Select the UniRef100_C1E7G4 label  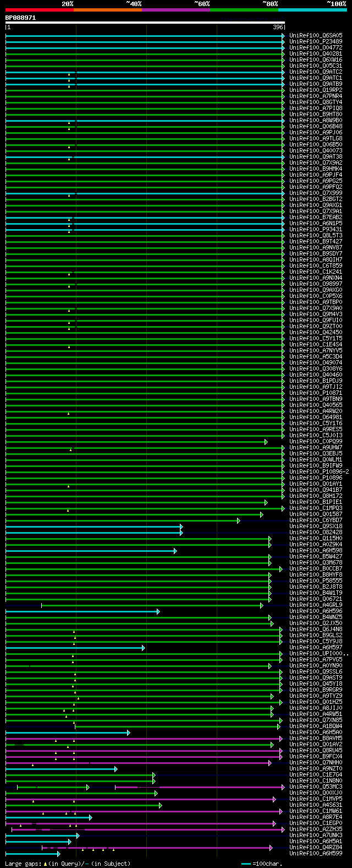316,775
